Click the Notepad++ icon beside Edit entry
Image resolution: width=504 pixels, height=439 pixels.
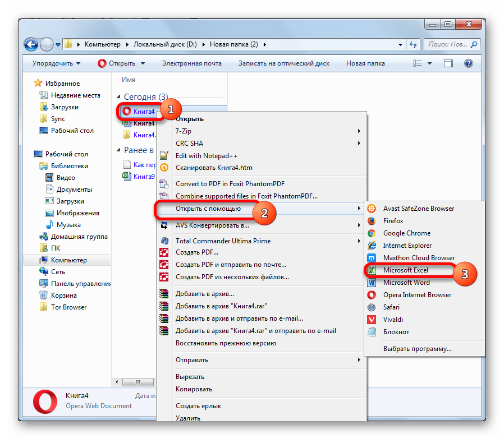164,156
